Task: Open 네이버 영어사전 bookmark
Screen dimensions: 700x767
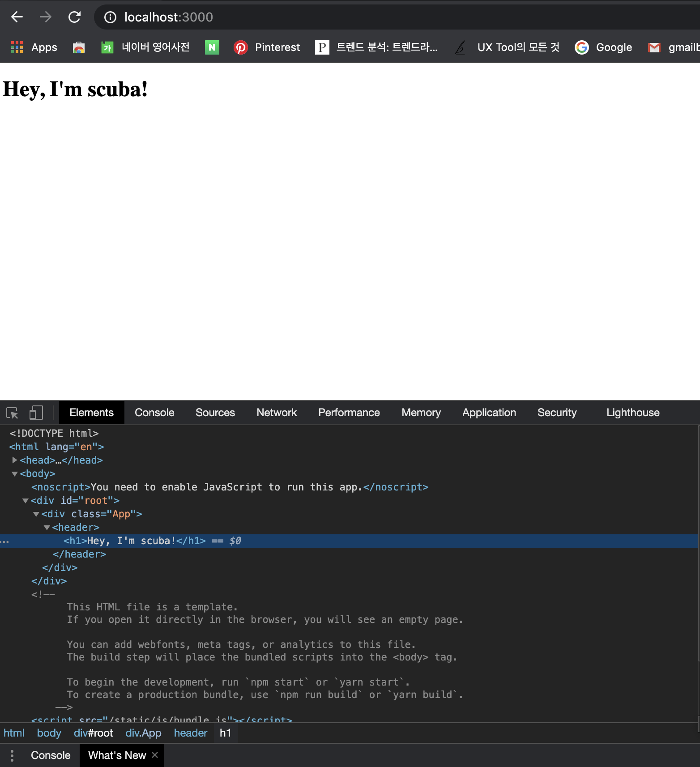Action: [x=145, y=47]
